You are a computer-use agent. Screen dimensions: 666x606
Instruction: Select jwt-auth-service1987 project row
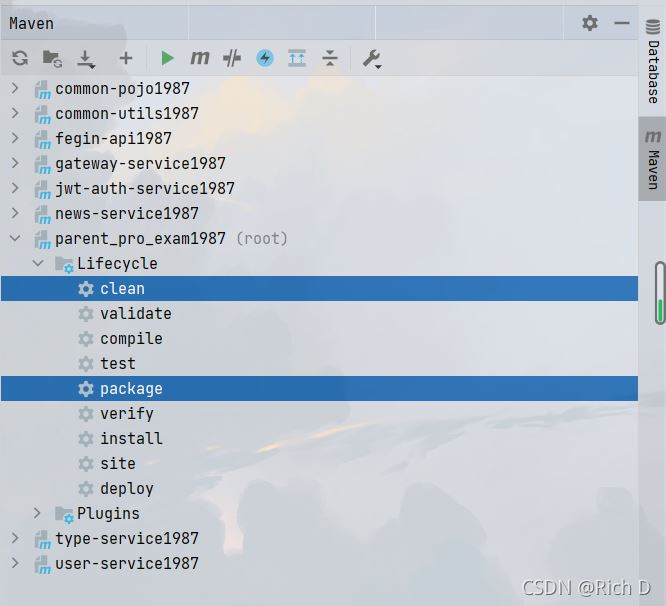319,188
